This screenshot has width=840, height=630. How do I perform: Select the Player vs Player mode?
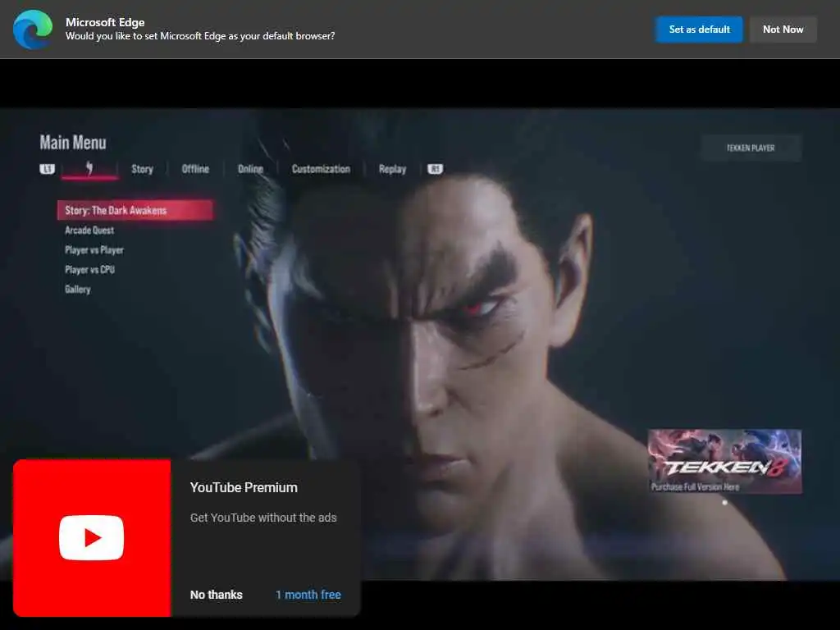point(94,250)
